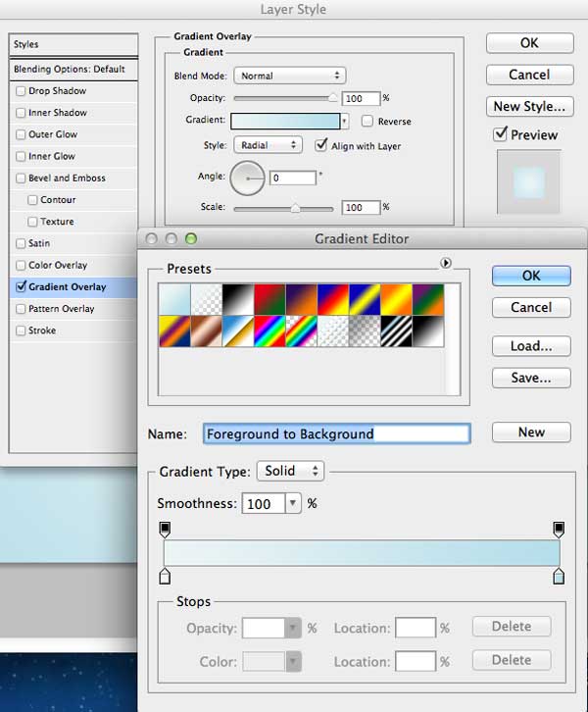This screenshot has height=712, width=588.
Task: Select the right light blue color stop
Action: [559, 576]
